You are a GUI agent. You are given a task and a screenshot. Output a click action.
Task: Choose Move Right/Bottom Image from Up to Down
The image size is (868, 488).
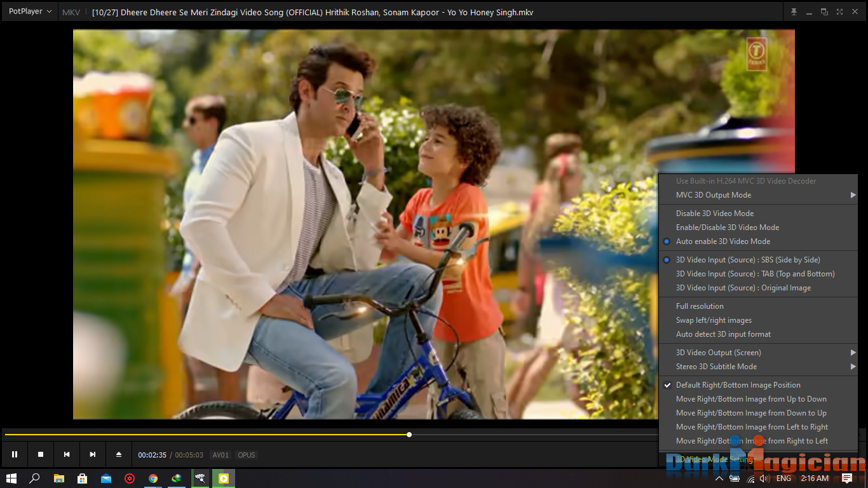pos(758,399)
